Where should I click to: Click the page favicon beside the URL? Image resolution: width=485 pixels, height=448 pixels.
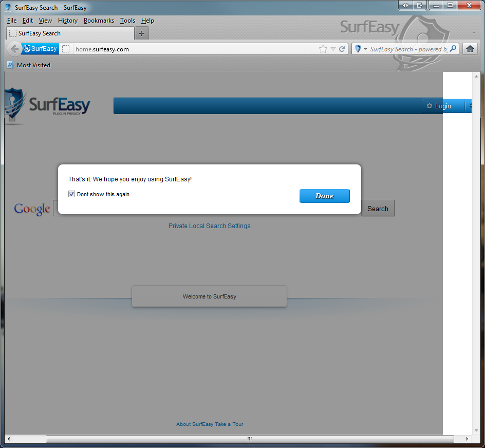pos(66,49)
